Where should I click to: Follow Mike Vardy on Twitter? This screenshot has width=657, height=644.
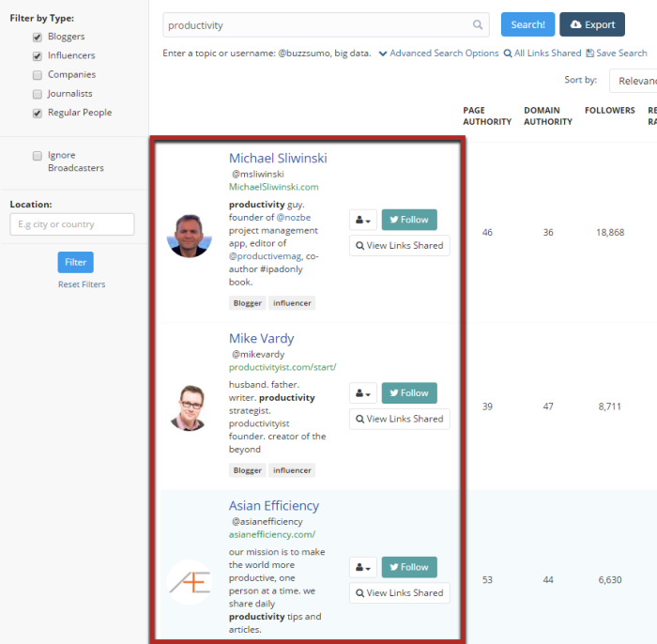click(x=409, y=393)
